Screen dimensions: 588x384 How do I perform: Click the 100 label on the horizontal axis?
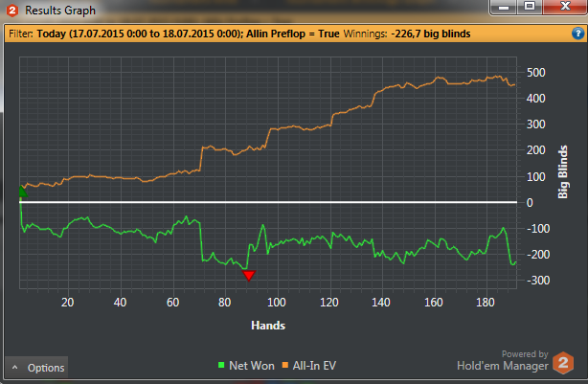point(277,303)
